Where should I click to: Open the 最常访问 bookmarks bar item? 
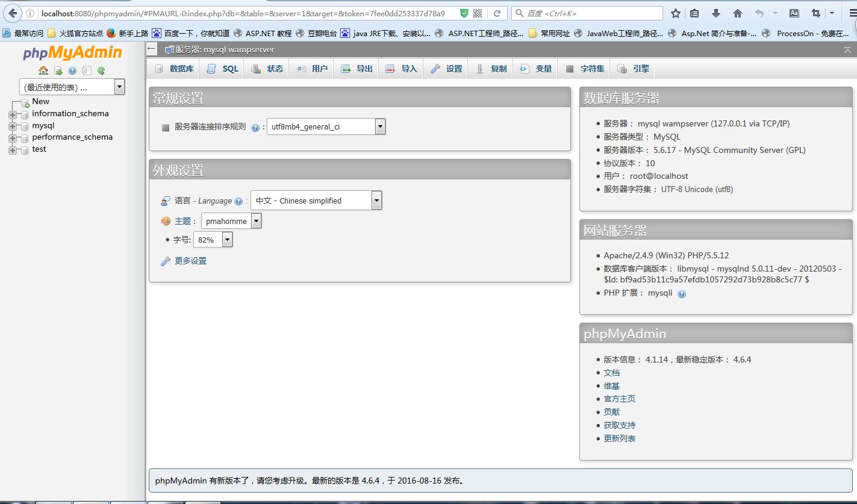coord(23,33)
